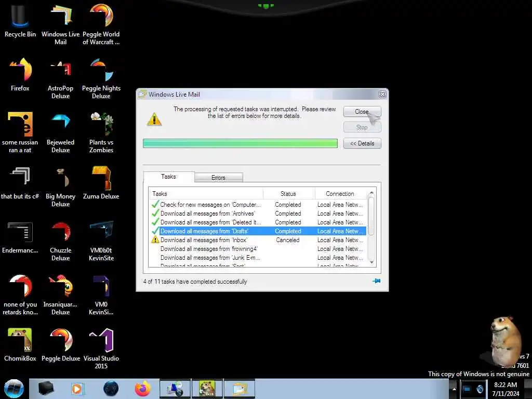532x399 pixels.
Task: Click the task list scroll up arrow
Action: [x=371, y=193]
